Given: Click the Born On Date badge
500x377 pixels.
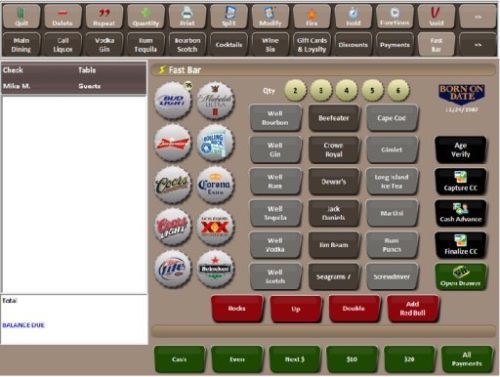Looking at the screenshot, I should click(x=462, y=95).
